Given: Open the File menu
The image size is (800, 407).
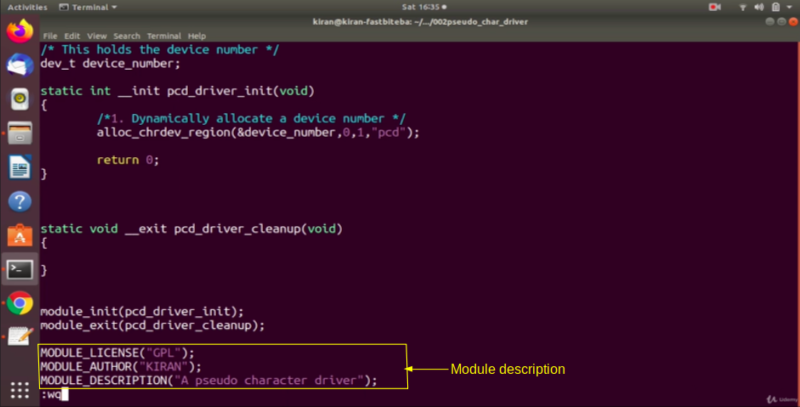Looking at the screenshot, I should click(50, 36).
